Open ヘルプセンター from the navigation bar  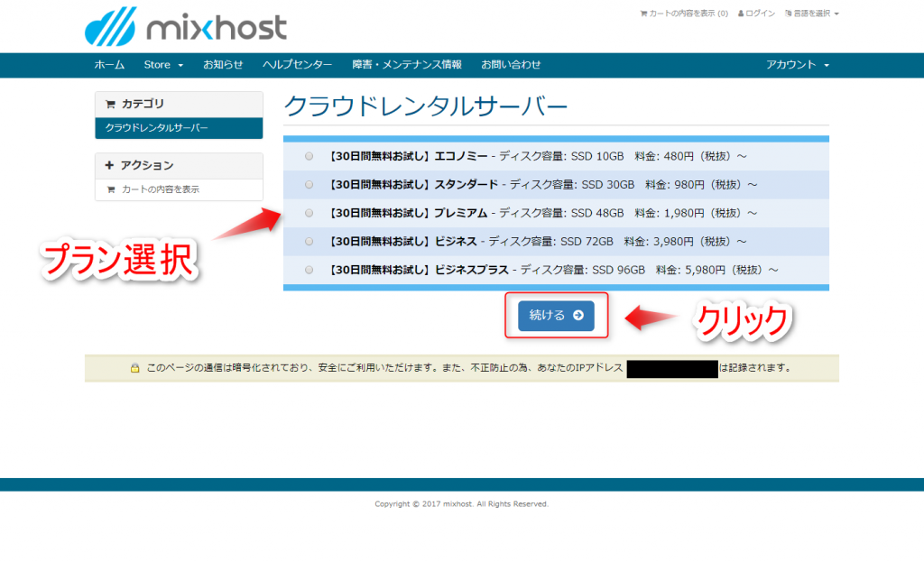297,65
